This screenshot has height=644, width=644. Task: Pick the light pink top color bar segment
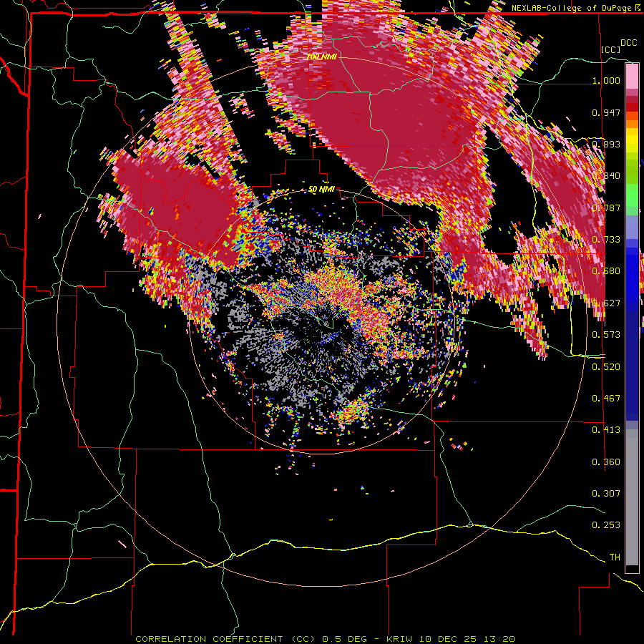click(x=632, y=77)
